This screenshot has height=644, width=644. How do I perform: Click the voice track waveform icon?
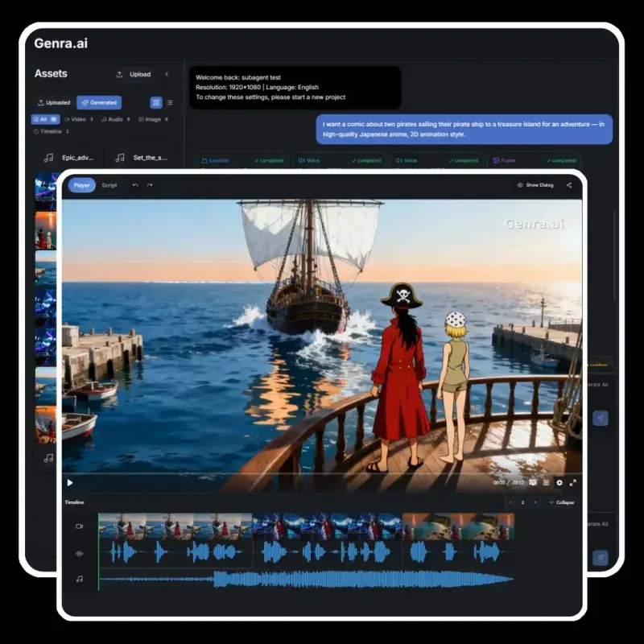[80, 553]
